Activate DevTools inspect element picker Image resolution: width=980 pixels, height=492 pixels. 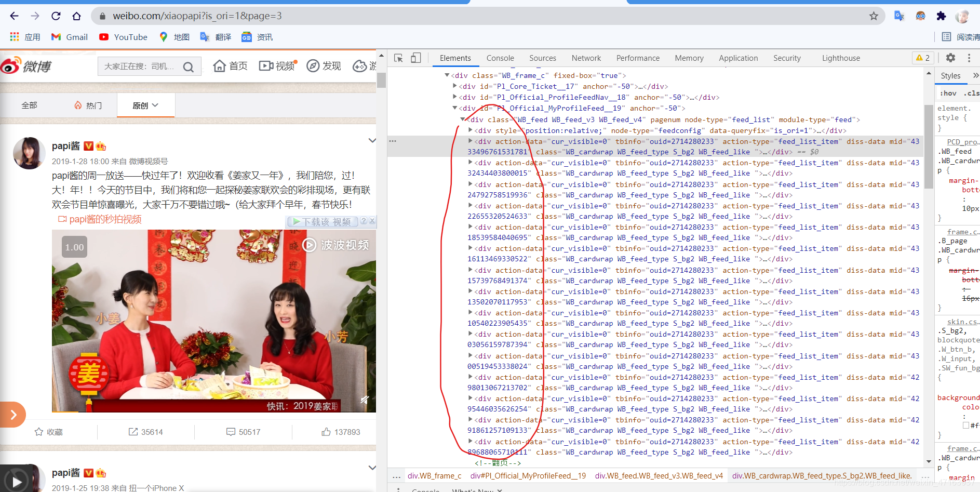pyautogui.click(x=399, y=58)
